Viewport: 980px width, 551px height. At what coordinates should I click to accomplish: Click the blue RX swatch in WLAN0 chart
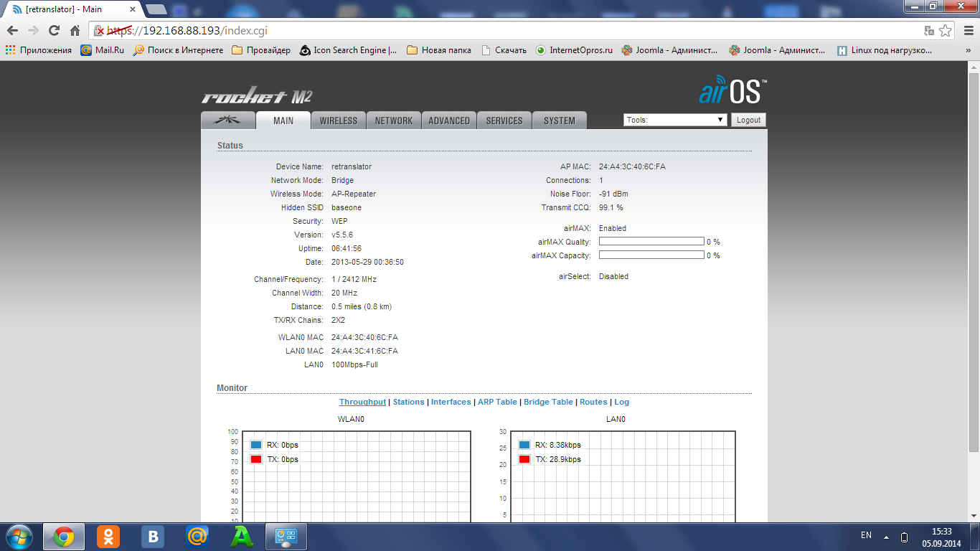tap(256, 446)
